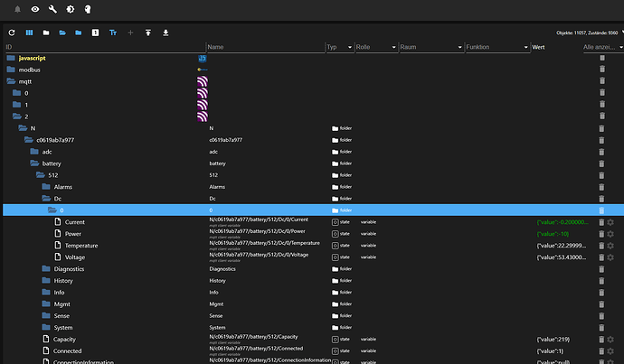This screenshot has height=364, width=624.
Task: Expand the Info folder
Action: [46, 292]
